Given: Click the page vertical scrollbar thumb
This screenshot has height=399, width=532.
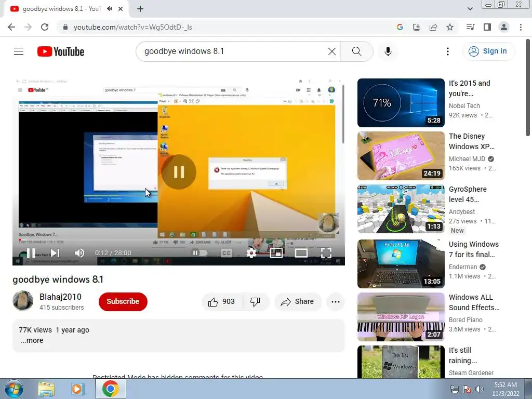Looking at the screenshot, I should (x=528, y=88).
